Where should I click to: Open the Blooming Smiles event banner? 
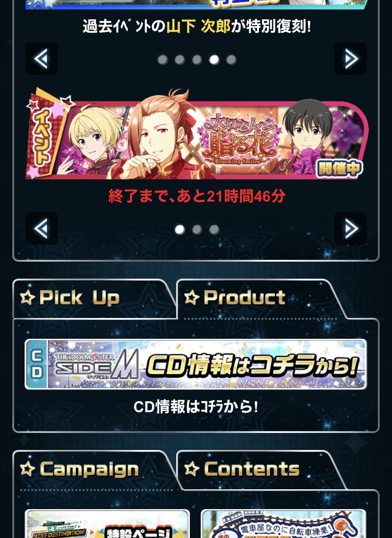click(196, 134)
